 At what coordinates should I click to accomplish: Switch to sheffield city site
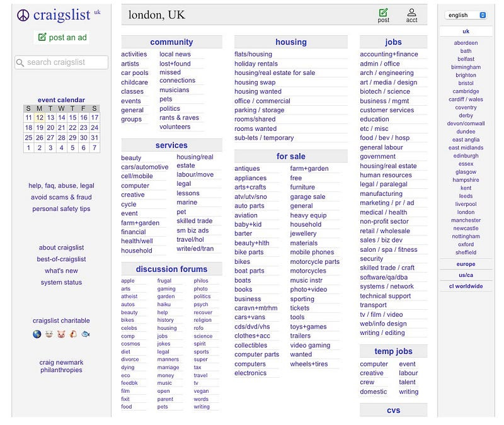[466, 252]
